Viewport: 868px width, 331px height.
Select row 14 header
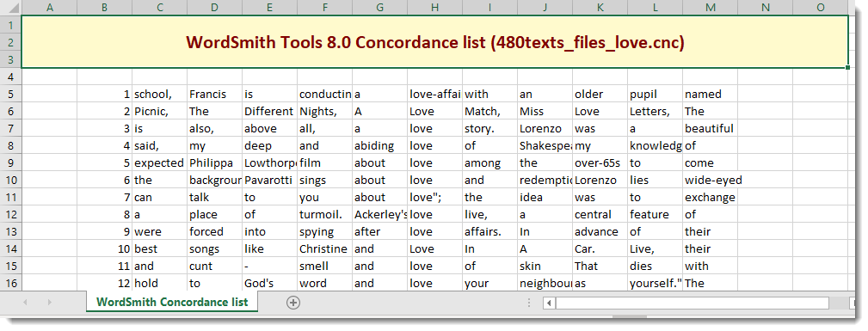point(10,248)
